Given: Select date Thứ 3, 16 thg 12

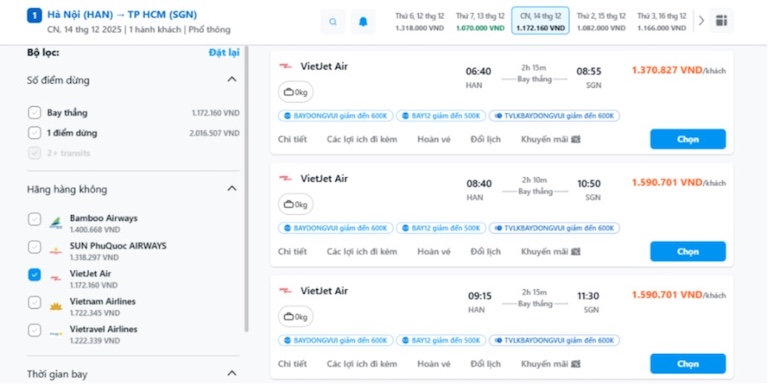Looking at the screenshot, I should coord(661,22).
